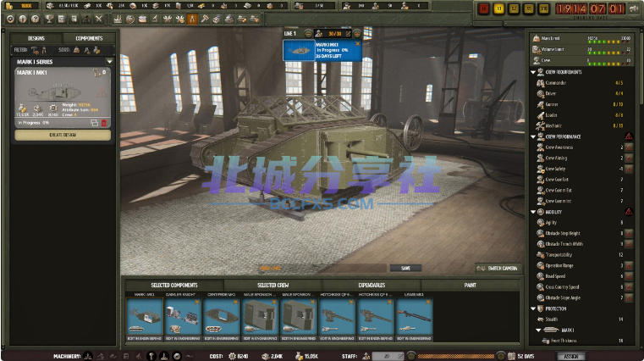
Task: Switch to the Components tab
Action: (x=89, y=38)
